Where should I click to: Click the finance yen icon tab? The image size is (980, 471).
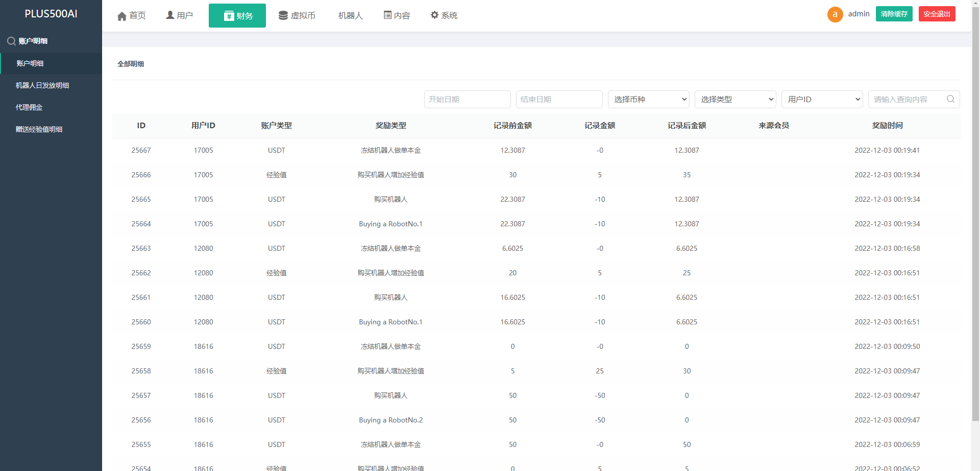pos(229,16)
